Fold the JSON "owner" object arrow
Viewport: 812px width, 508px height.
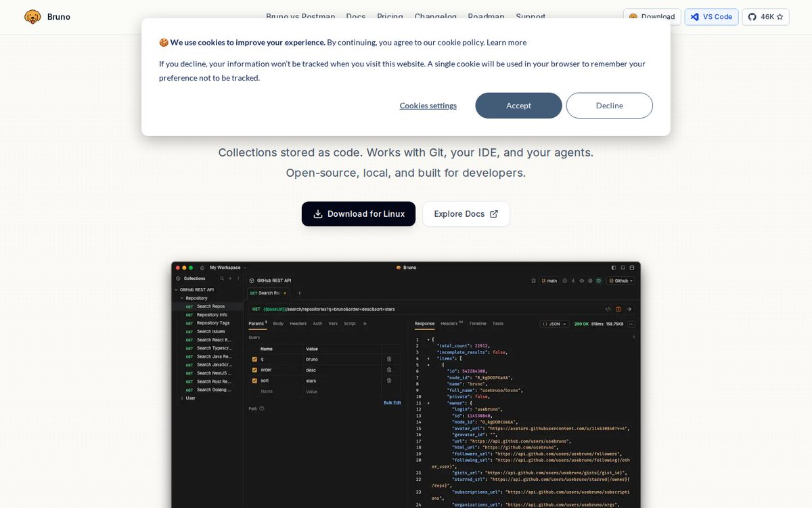[429, 403]
